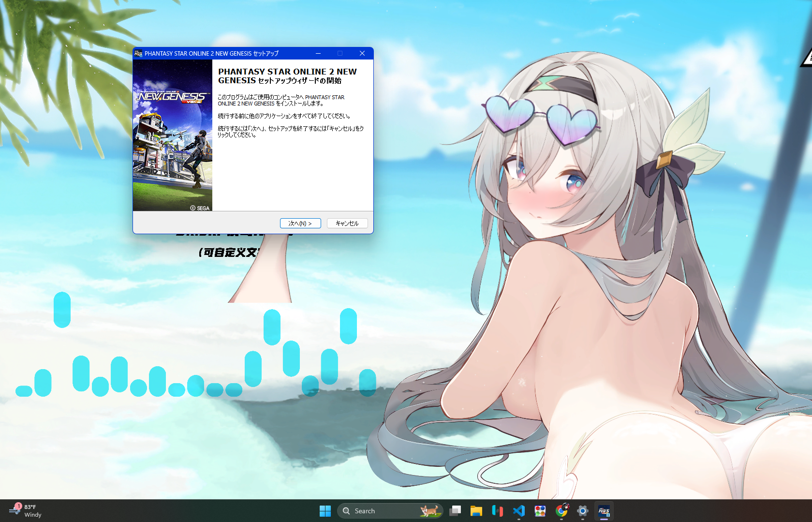Image resolution: width=812 pixels, height=522 pixels.
Task: Close the PHANTASY STAR ONLINE 2 setup window
Action: 362,53
